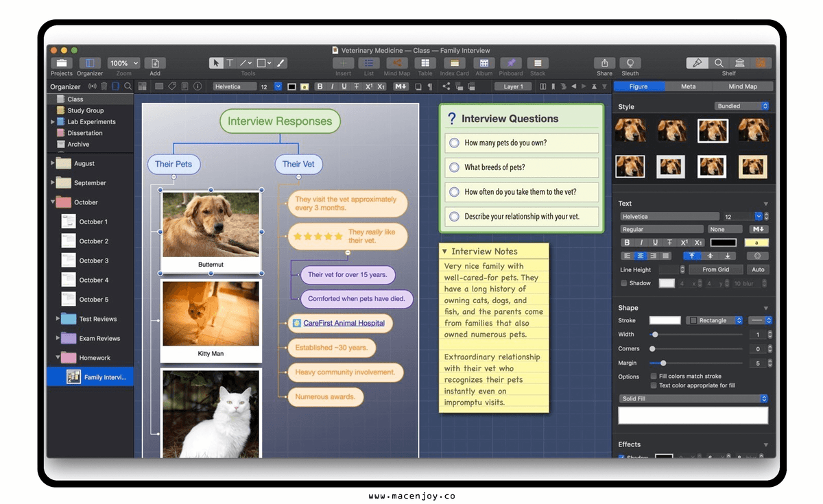823x504 pixels.
Task: Enable the Text section Shadow checkbox
Action: [623, 283]
